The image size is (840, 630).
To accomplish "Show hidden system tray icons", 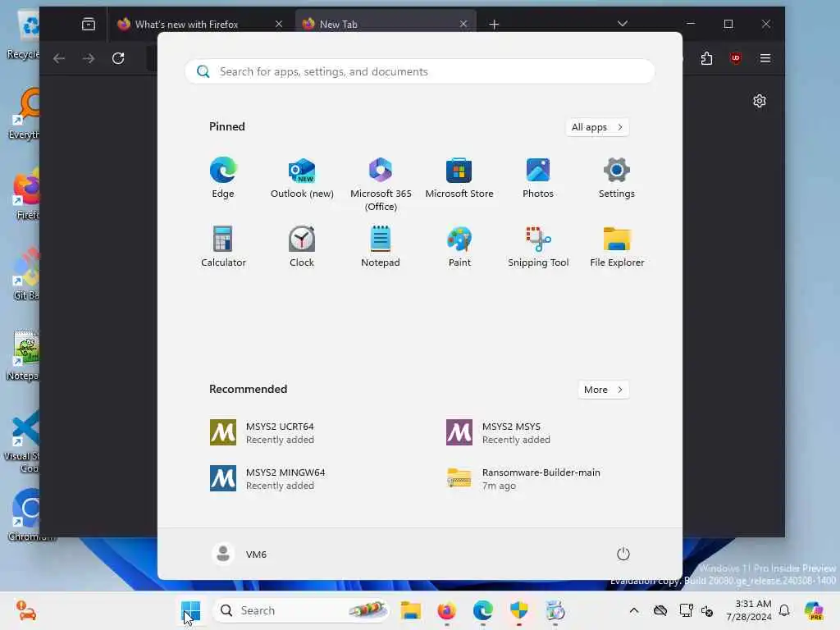I will [x=634, y=610].
